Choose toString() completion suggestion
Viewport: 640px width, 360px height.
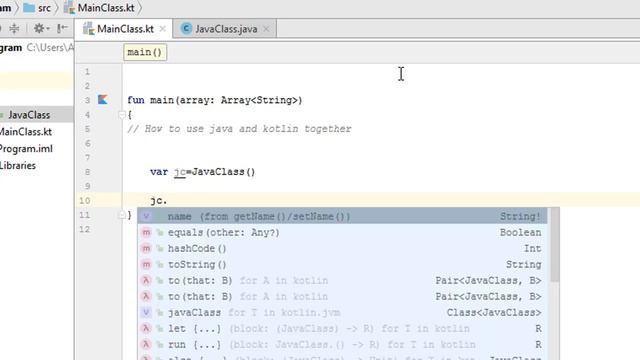[x=342, y=264]
